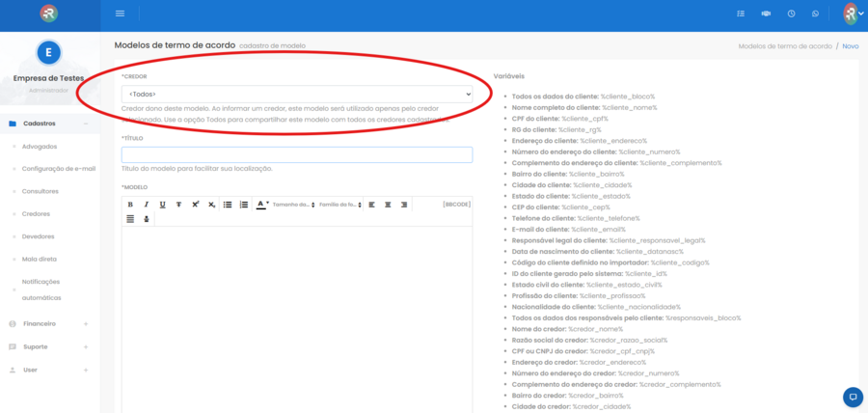Click the %cliente_nome% variable text

point(630,107)
